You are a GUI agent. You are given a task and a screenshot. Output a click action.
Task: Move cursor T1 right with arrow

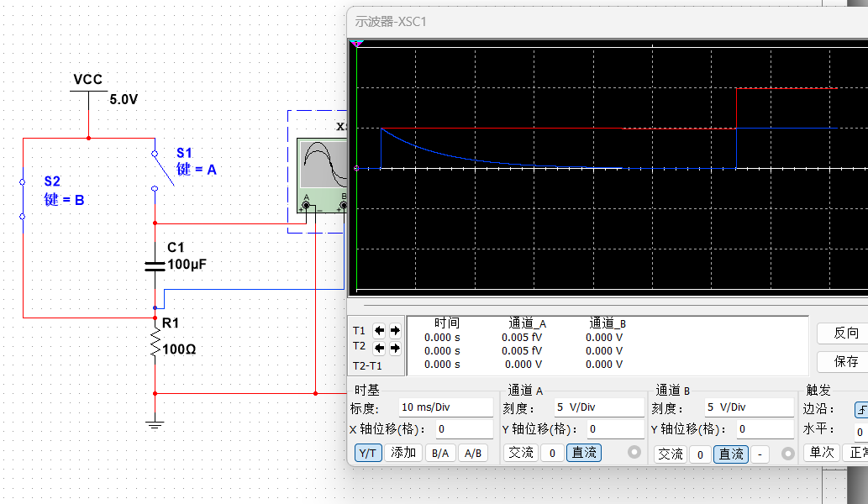395,331
